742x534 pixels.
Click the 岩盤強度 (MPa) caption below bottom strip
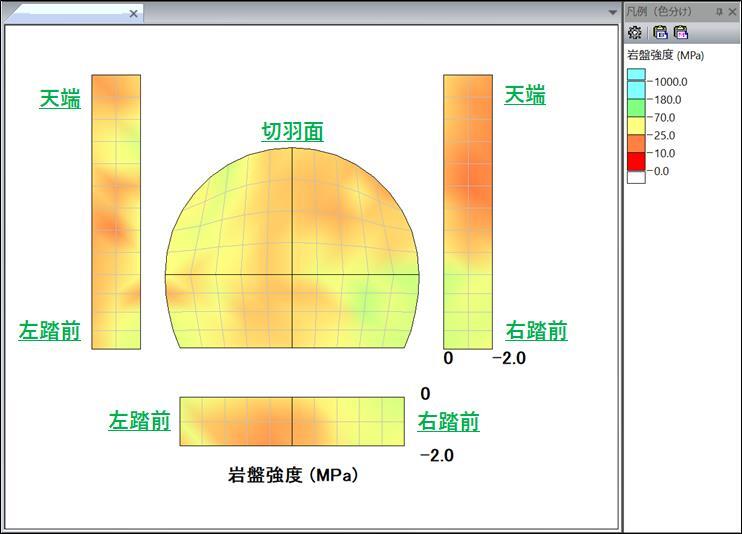tap(293, 475)
